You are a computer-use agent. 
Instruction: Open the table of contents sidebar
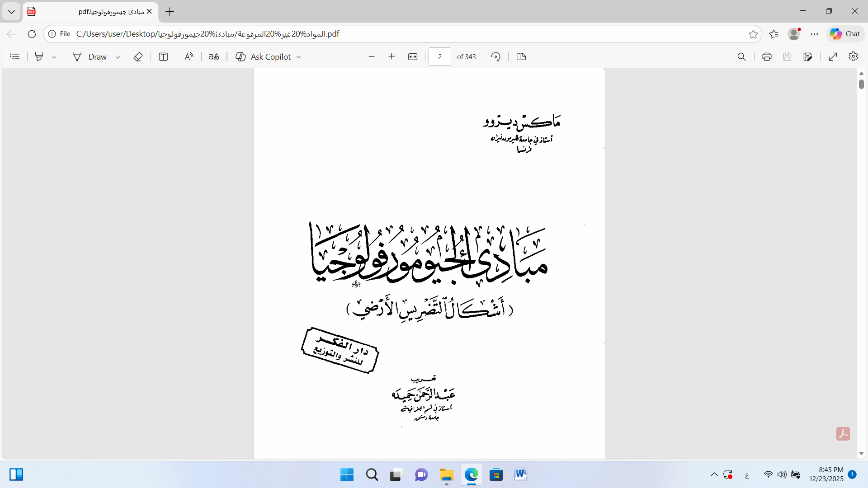tap(15, 56)
